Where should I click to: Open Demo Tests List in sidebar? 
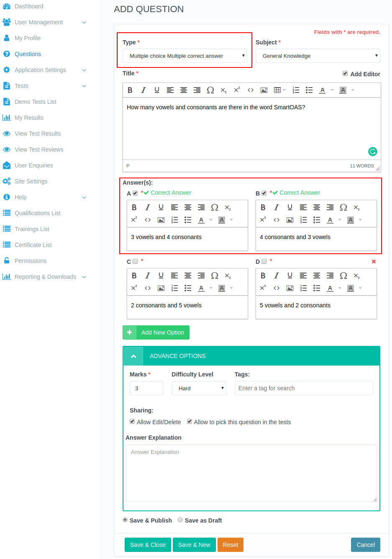point(36,102)
